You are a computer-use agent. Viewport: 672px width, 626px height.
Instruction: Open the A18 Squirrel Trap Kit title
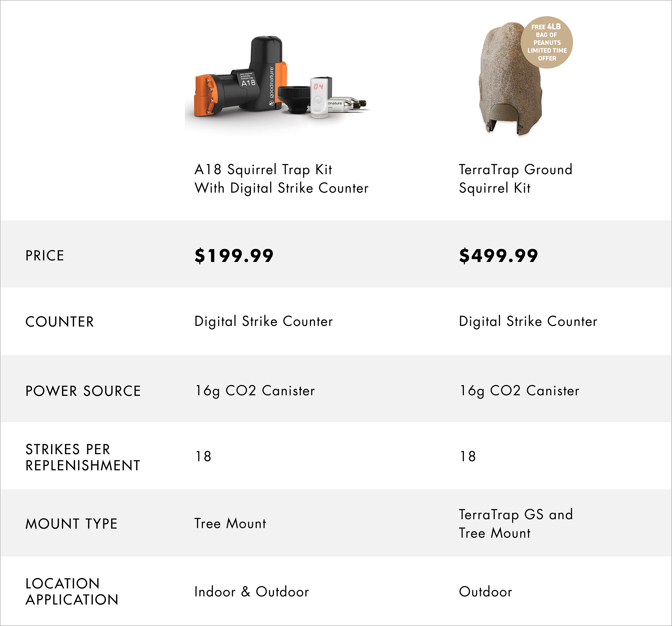pyautogui.click(x=281, y=179)
